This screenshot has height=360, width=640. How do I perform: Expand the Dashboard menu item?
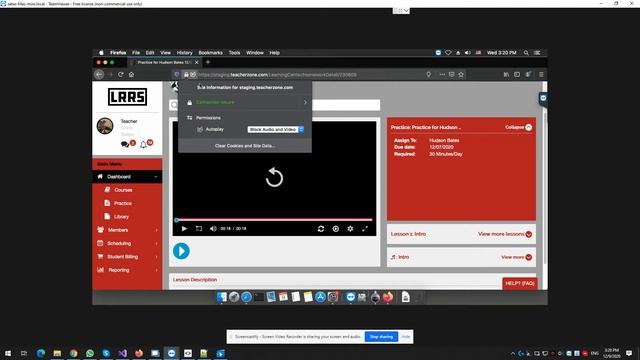(x=127, y=177)
